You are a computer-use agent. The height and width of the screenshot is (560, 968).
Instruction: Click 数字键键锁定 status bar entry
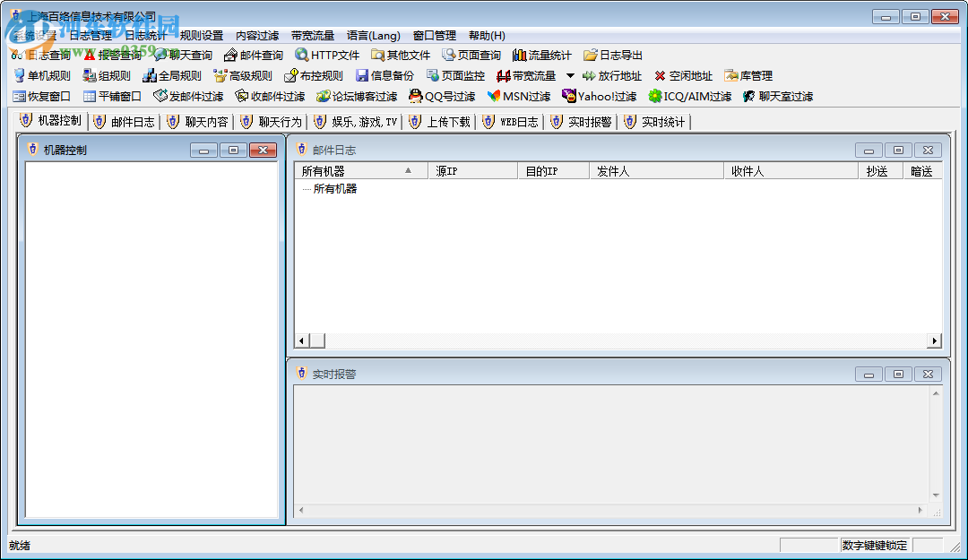875,545
